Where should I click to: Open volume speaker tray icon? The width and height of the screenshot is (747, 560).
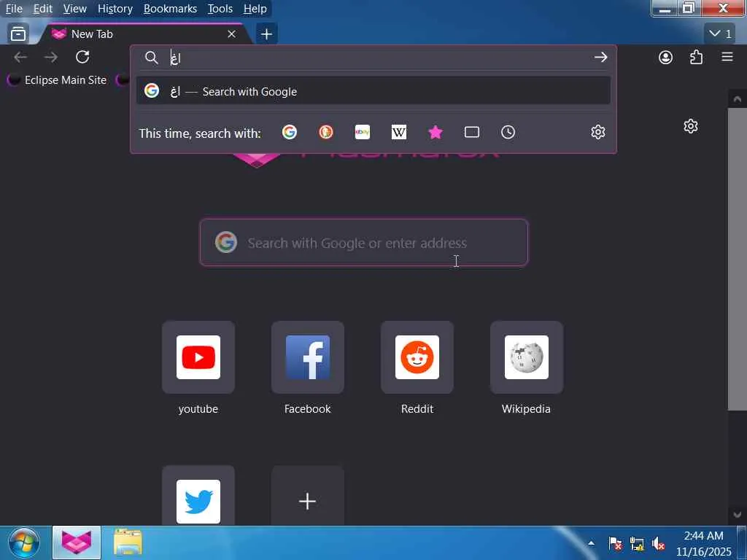coord(659,543)
